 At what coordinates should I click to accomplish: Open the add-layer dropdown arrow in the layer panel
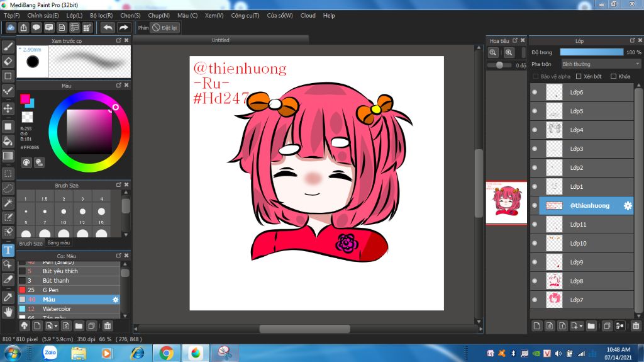tap(577, 326)
